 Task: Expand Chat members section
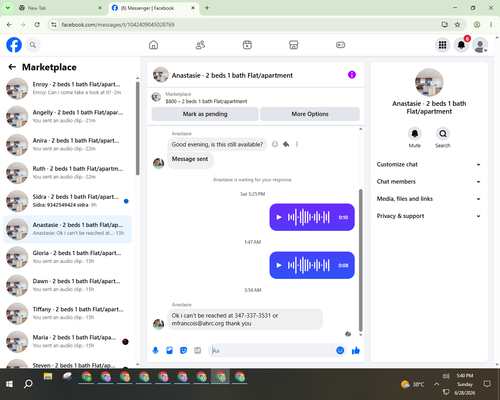coord(429,182)
